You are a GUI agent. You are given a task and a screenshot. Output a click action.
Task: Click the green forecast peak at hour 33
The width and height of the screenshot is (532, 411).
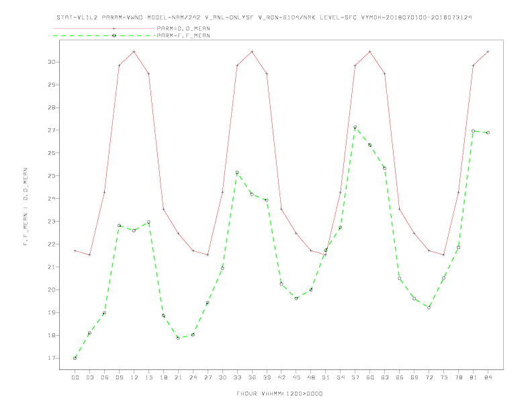coord(237,173)
